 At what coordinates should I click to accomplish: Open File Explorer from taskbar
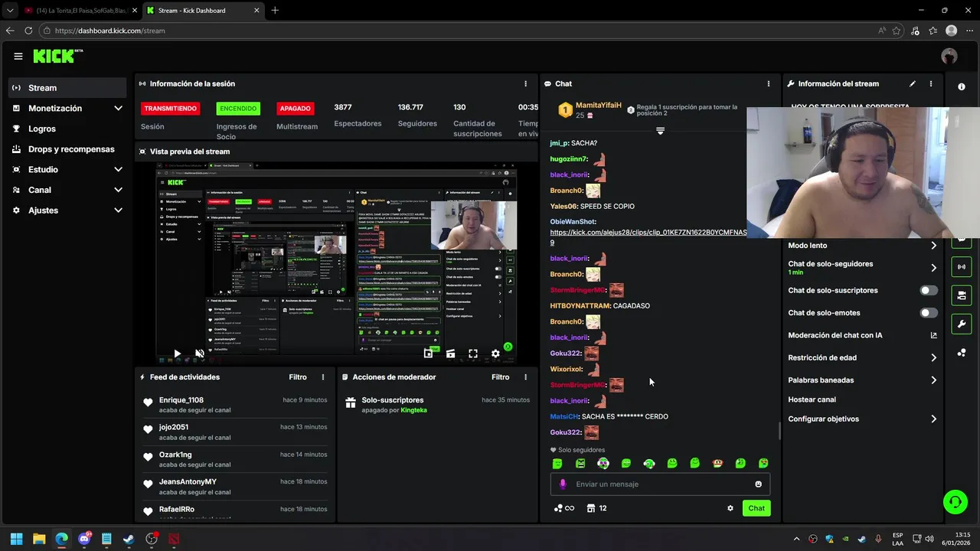pos(39,539)
